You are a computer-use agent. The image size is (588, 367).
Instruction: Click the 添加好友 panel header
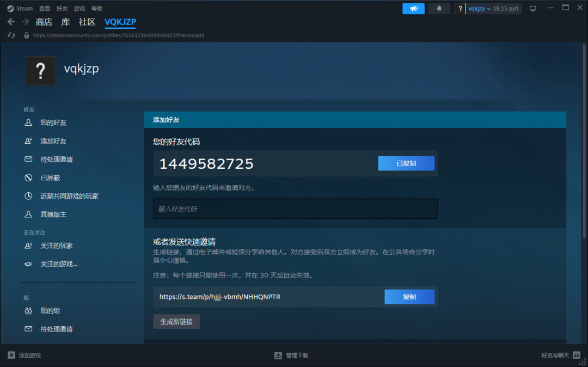click(x=355, y=120)
